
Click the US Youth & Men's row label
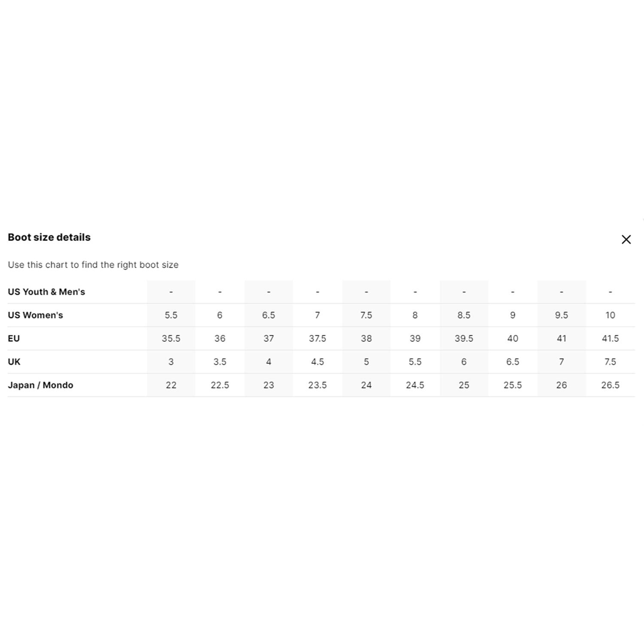(x=46, y=292)
